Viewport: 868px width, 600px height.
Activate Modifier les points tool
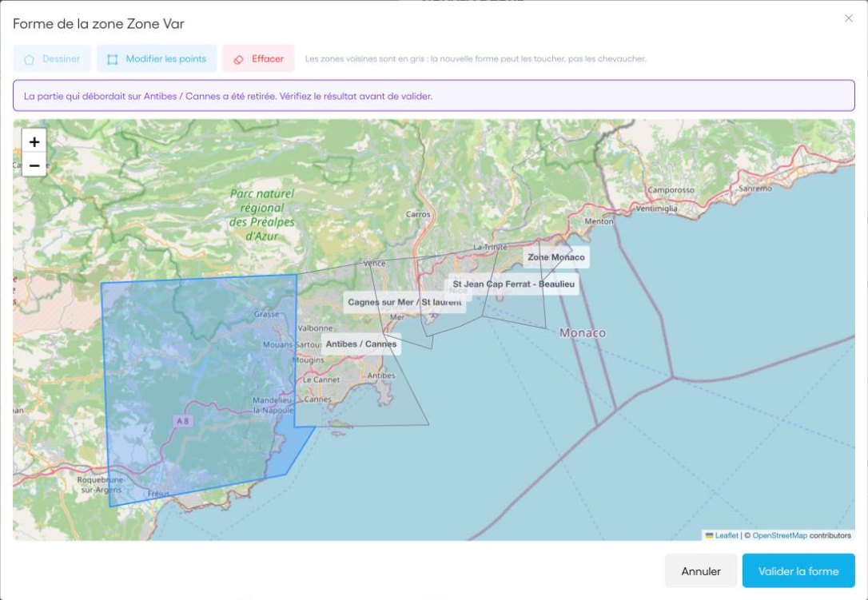pyautogui.click(x=157, y=58)
